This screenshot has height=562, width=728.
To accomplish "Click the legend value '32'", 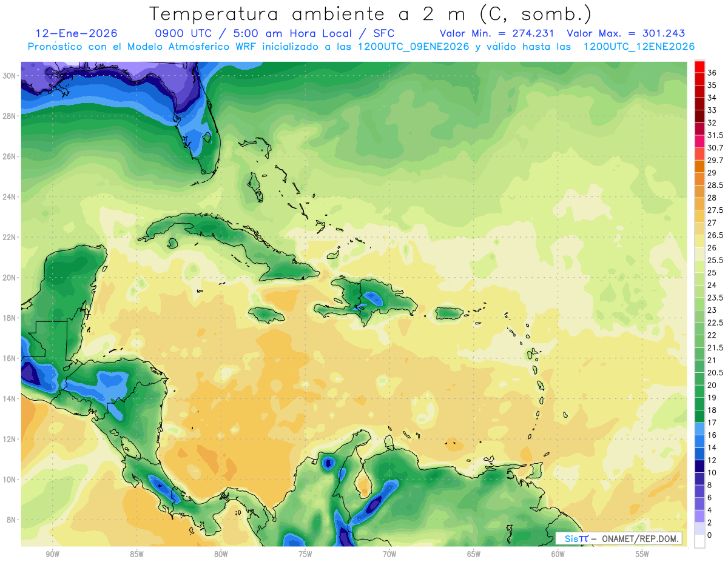I will point(712,122).
